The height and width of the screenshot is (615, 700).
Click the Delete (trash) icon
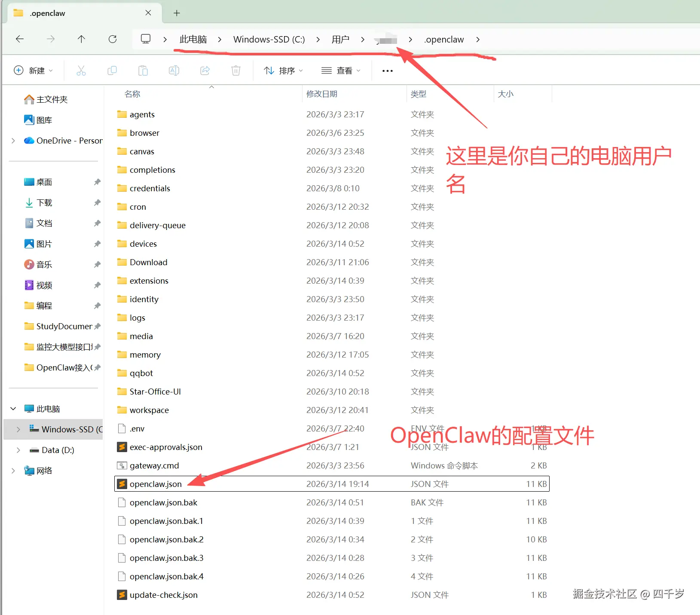(235, 70)
